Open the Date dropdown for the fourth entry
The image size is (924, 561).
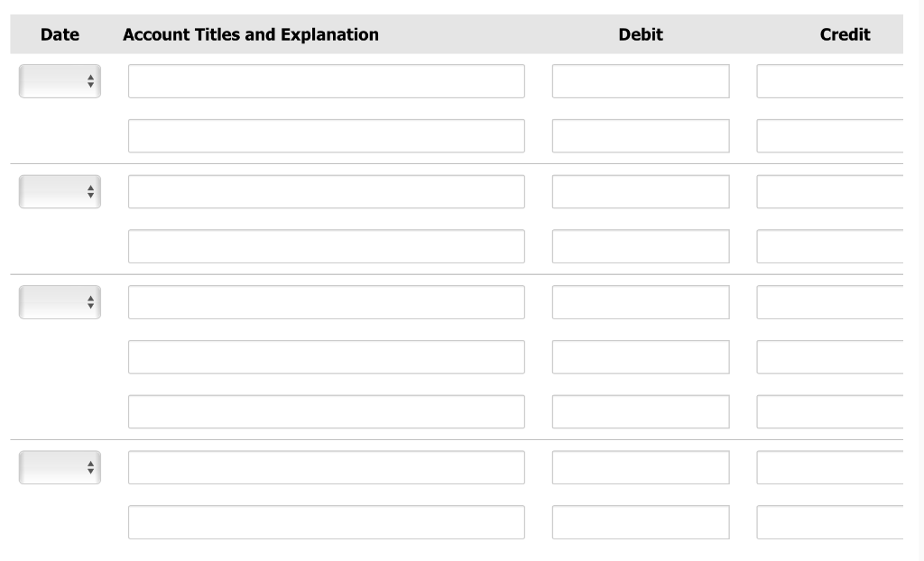point(60,466)
